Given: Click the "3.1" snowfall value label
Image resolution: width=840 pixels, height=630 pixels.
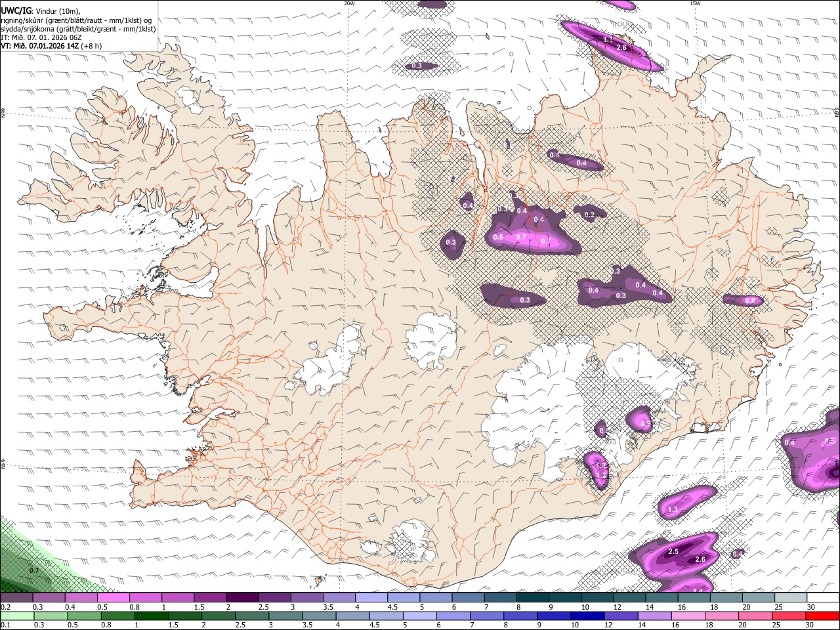Looking at the screenshot, I should 608,40.
